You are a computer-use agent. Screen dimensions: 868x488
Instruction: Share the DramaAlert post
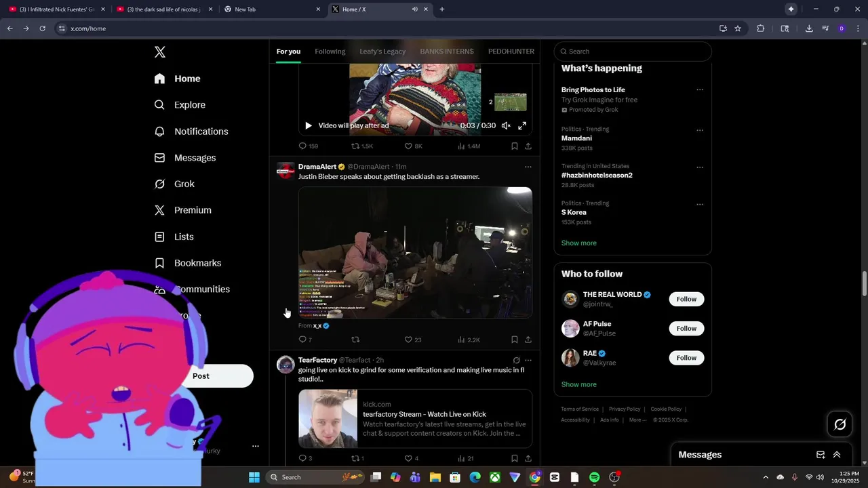[x=528, y=340]
